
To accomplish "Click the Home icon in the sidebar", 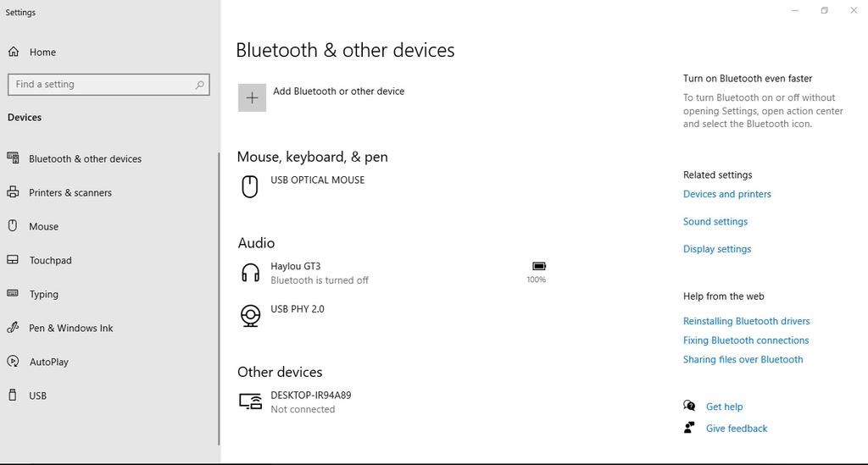I will tap(14, 52).
